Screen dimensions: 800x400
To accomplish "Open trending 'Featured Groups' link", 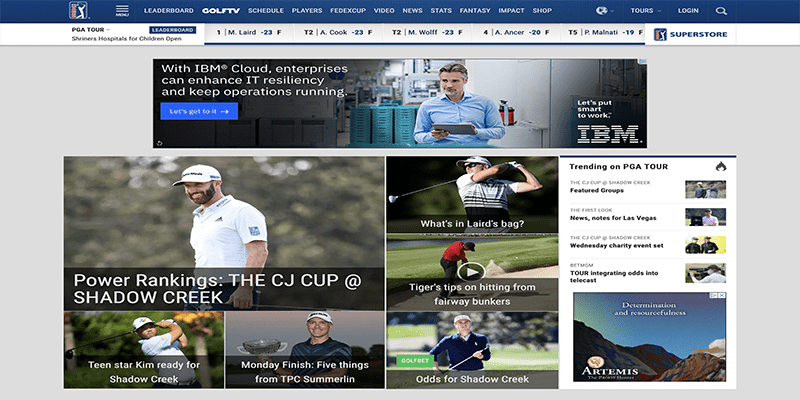I will coord(597,190).
